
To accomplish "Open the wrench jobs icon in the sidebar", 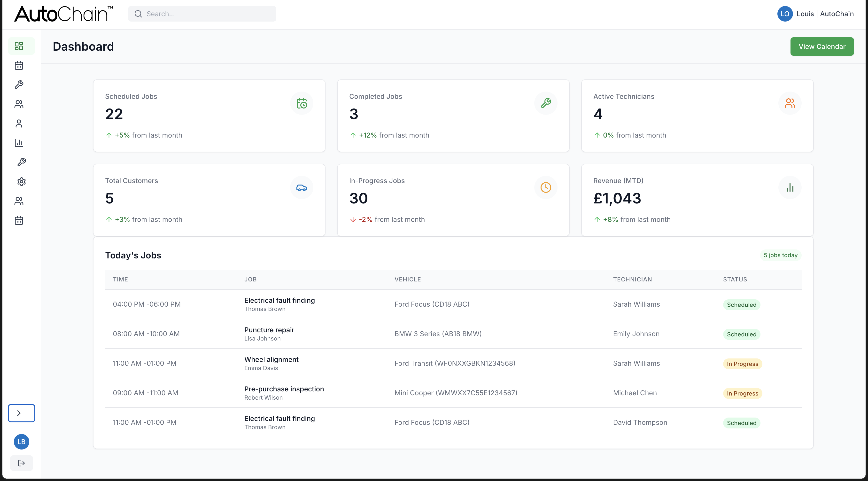I will click(x=19, y=85).
